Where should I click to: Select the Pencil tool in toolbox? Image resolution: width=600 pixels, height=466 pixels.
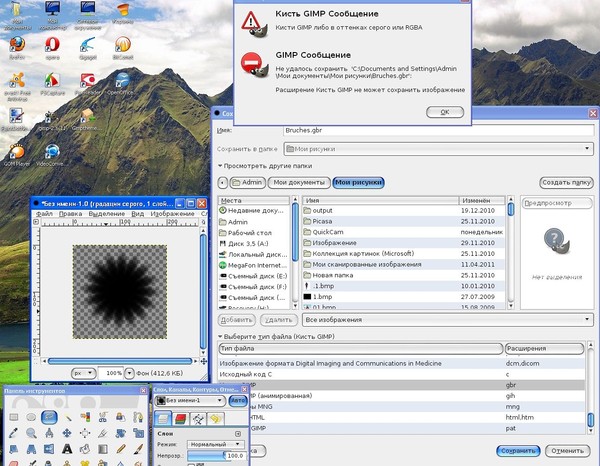tap(121, 448)
